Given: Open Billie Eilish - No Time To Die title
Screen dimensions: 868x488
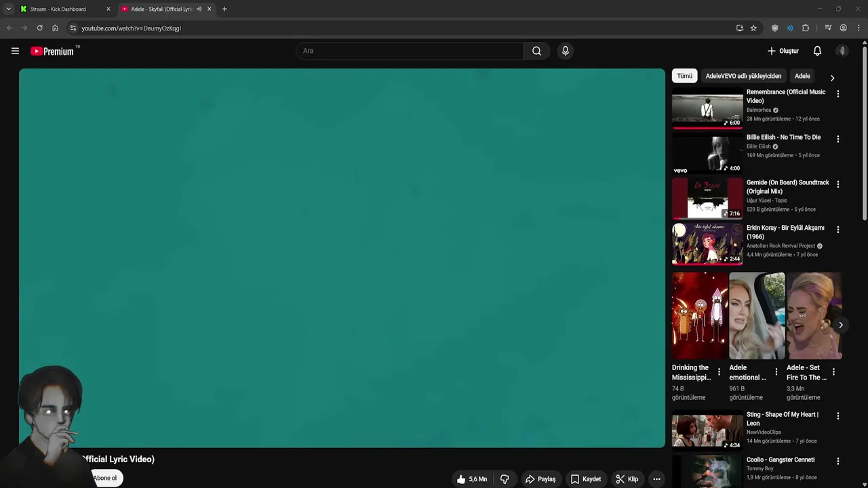Looking at the screenshot, I should point(783,137).
